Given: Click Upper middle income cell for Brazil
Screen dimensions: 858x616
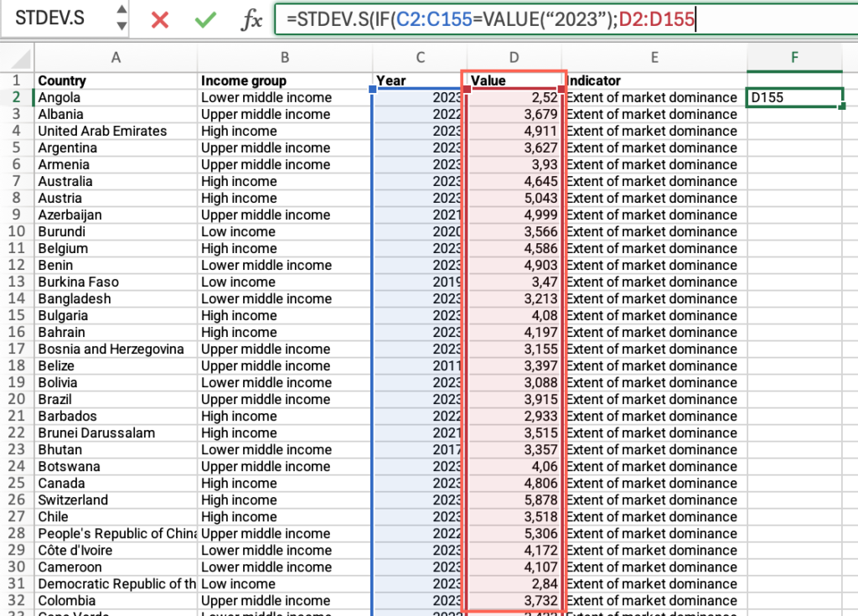Looking at the screenshot, I should coord(285,399).
